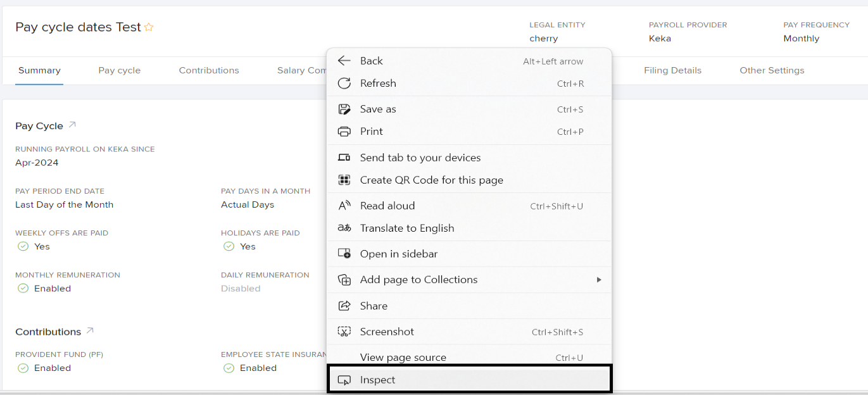Click the Screenshot icon in context menu
This screenshot has height=395, width=868.
click(x=344, y=332)
